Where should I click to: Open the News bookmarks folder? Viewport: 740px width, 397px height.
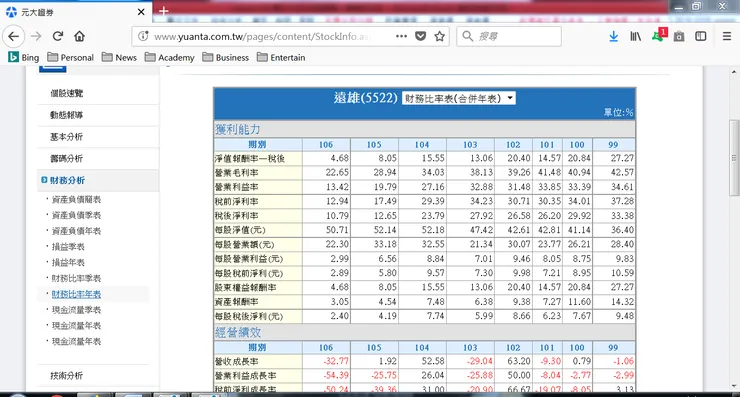click(119, 58)
